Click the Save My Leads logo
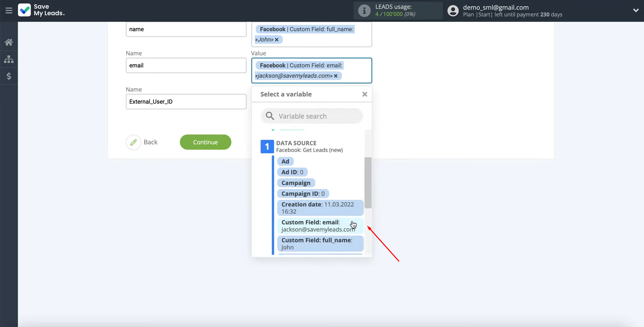Screen dimensions: 644x327 click(41, 10)
